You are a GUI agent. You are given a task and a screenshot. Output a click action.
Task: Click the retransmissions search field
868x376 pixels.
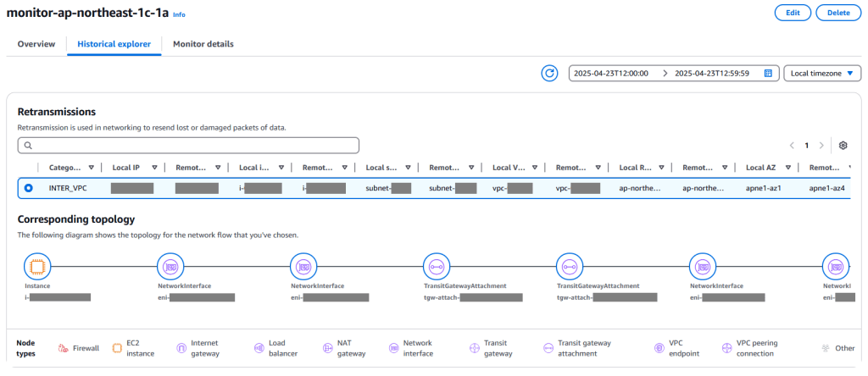(x=188, y=146)
